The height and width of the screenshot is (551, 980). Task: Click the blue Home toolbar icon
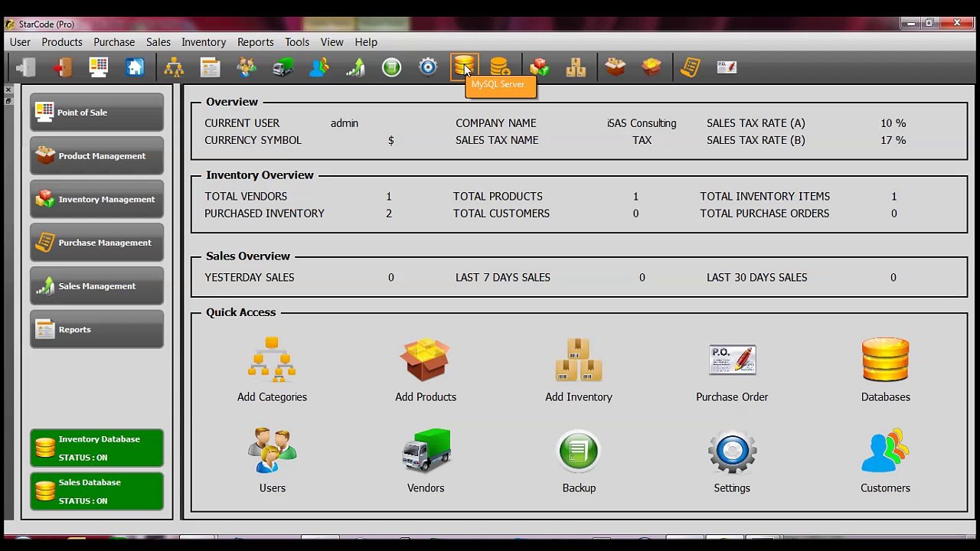click(136, 67)
